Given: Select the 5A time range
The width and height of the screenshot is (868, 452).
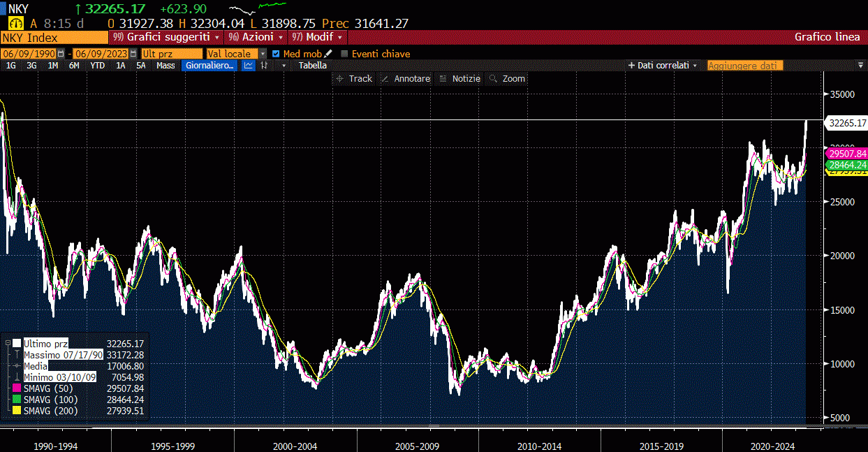Looking at the screenshot, I should 141,66.
